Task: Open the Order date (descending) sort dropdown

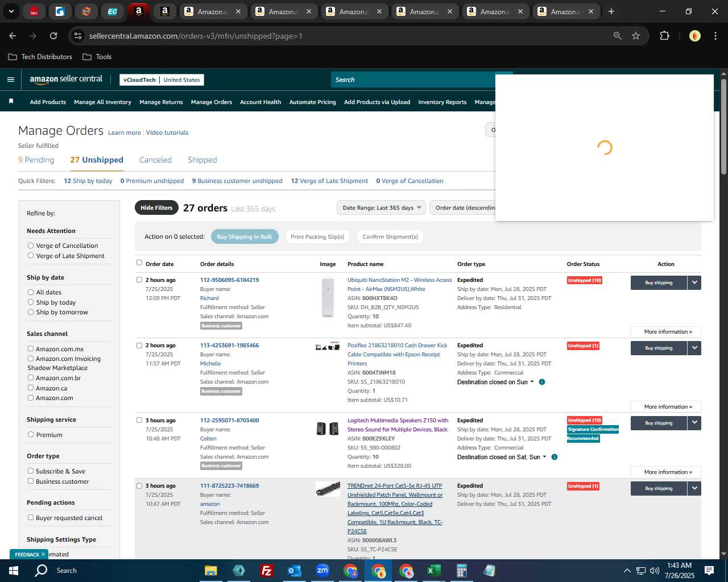Action: click(463, 207)
